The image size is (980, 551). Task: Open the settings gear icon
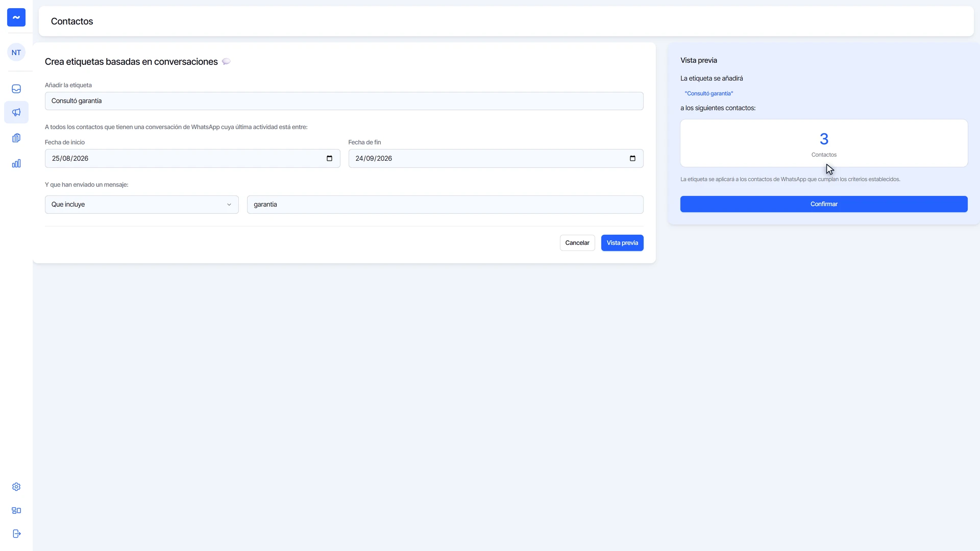click(x=16, y=487)
